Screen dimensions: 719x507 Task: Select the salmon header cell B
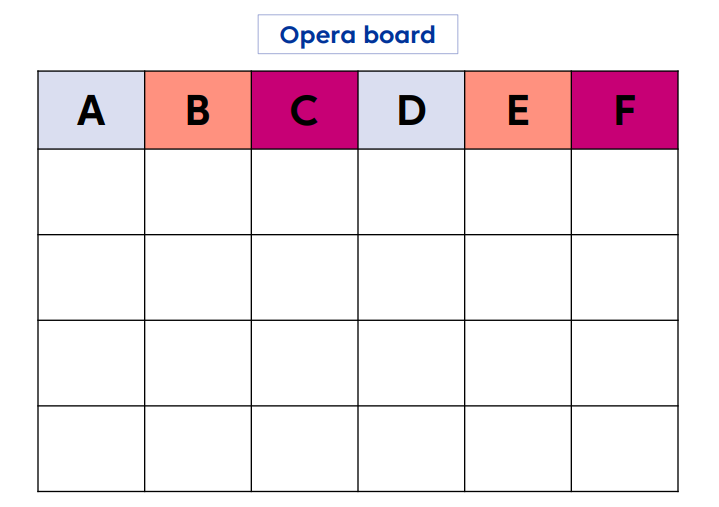[198, 110]
